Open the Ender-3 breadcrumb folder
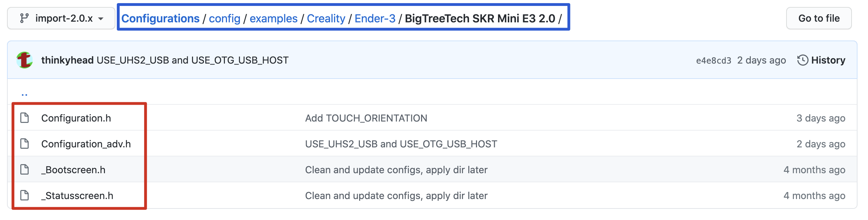This screenshot has height=220, width=868. [375, 18]
